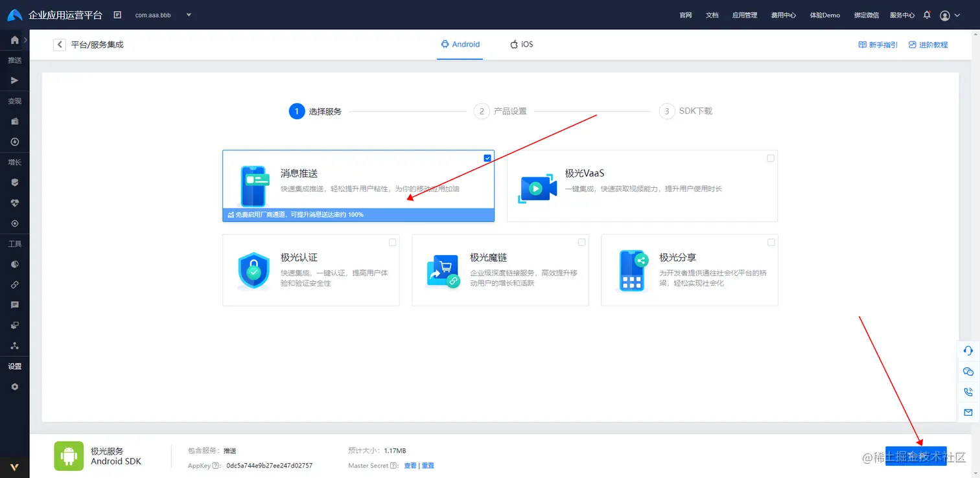Open the settings gear icon in sidebar

coord(14,387)
